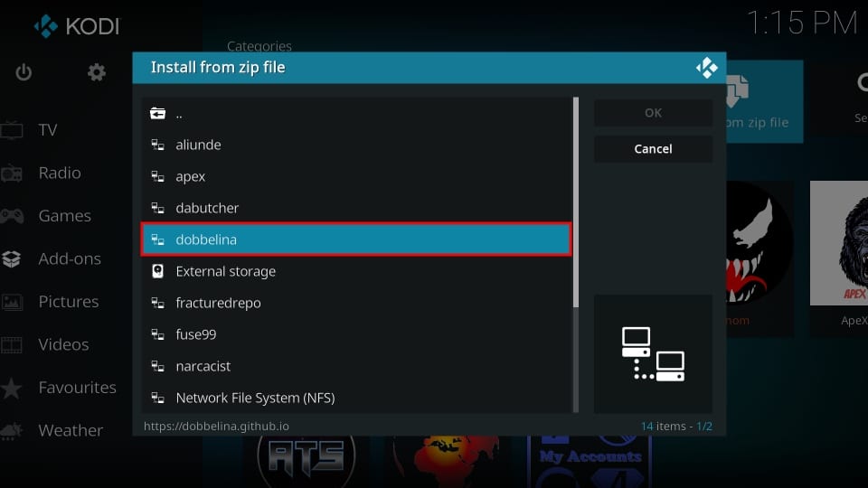Click the Weather cloud icon
This screenshot has width=868, height=488.
12,431
